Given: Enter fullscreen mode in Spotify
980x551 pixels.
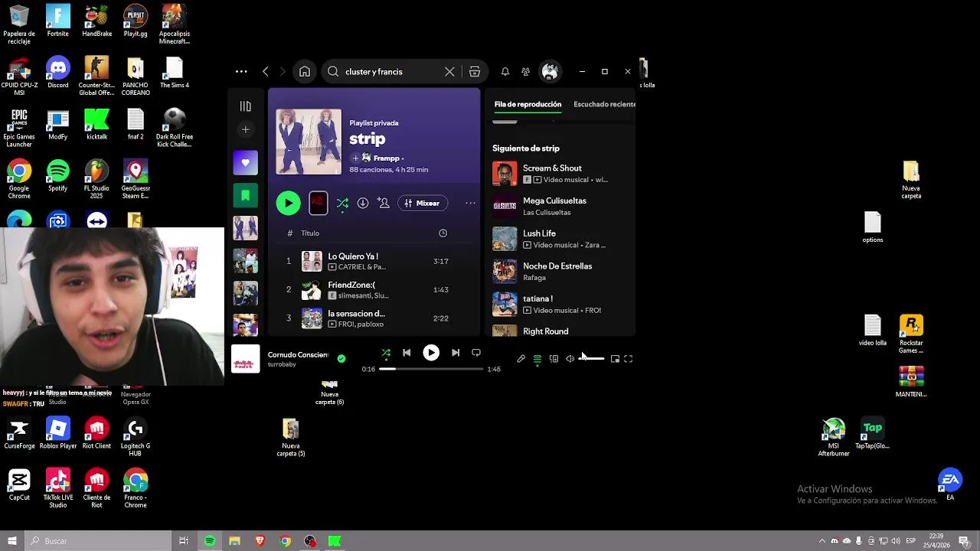Looking at the screenshot, I should click(x=629, y=359).
